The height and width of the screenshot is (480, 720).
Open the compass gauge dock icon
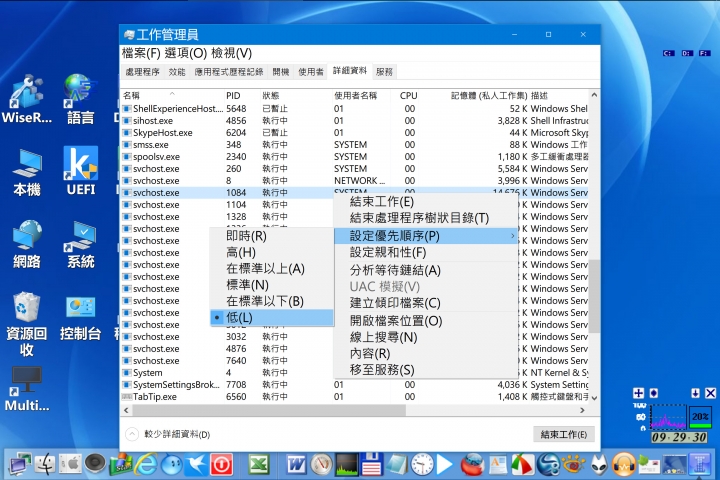pyautogui.click(x=321, y=464)
